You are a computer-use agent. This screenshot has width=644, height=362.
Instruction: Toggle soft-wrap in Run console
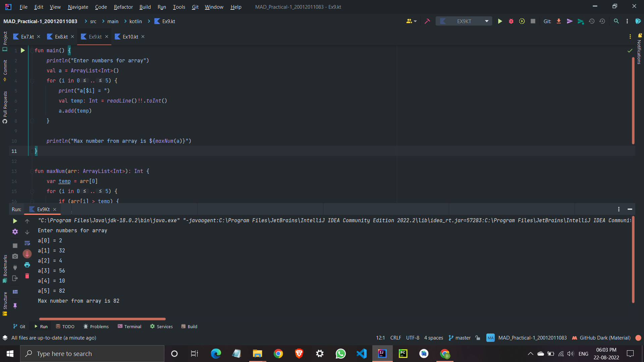click(27, 243)
